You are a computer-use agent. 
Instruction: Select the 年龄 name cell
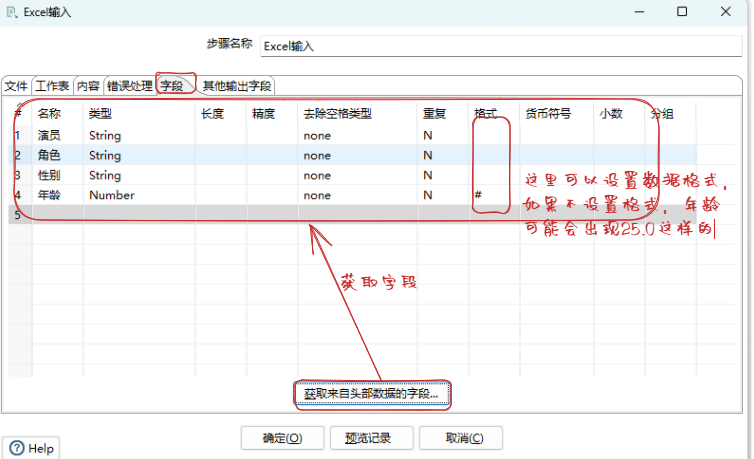pos(58,195)
